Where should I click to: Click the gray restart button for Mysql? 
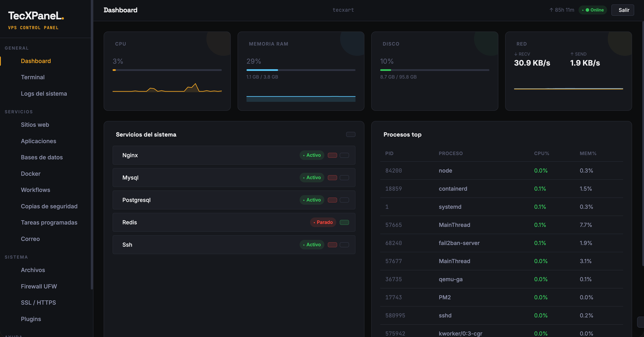coord(344,178)
